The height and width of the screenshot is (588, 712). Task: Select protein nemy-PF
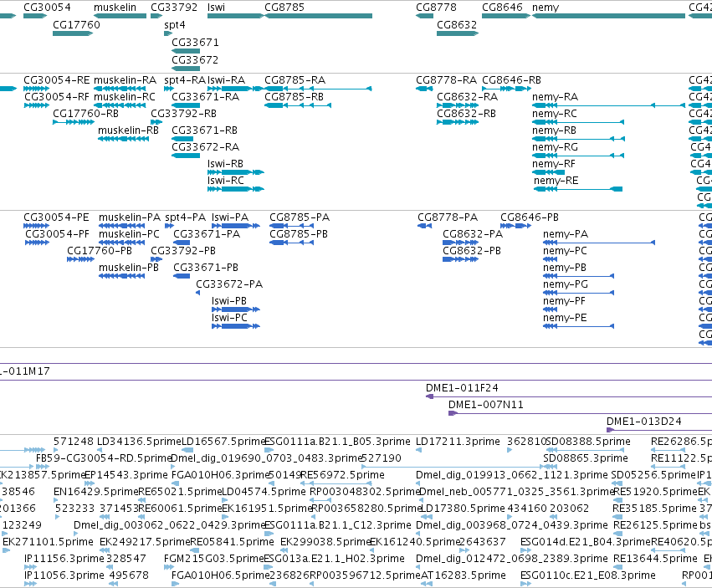(550, 309)
